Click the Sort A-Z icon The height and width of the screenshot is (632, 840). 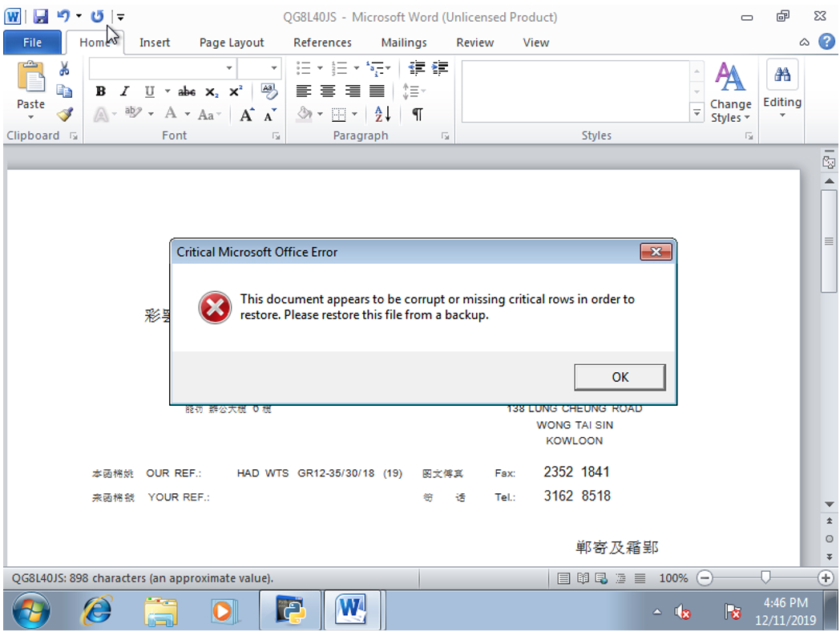382,114
